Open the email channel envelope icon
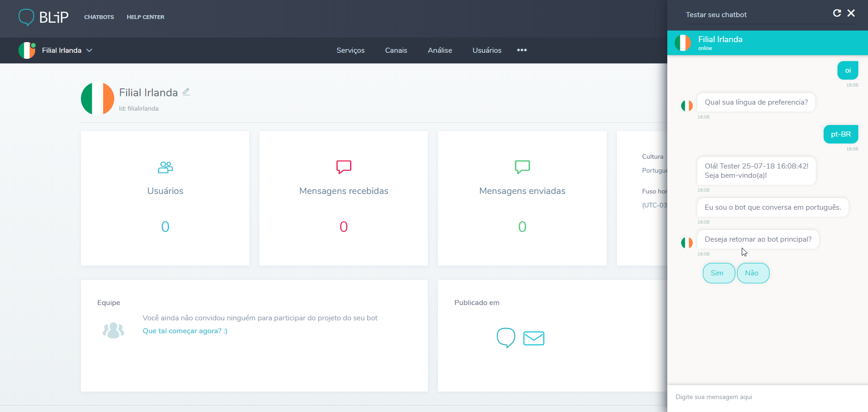The image size is (868, 412). click(534, 338)
